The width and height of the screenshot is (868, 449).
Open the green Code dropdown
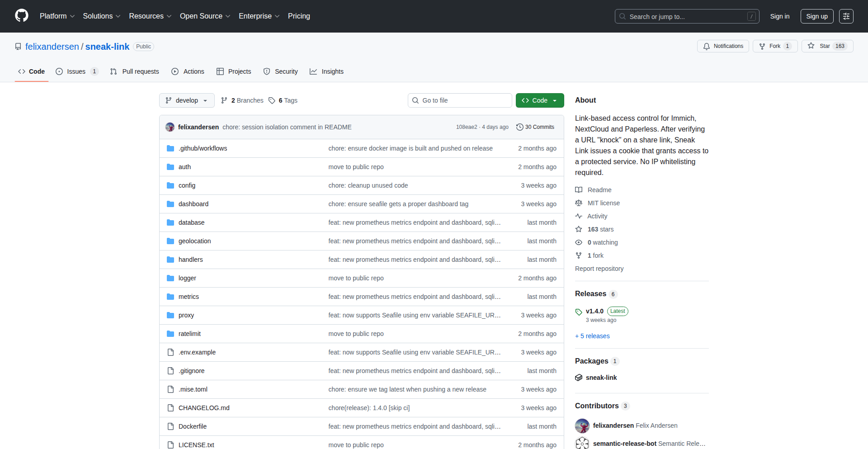pos(539,100)
